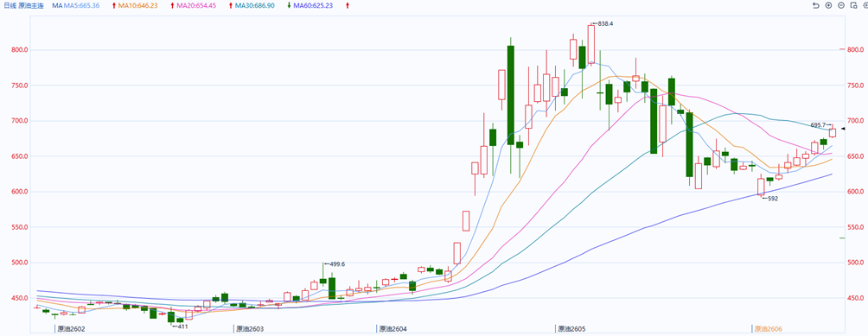Click the right axis 450.0 label
Viewport: 868px width, 336px height.
click(856, 298)
